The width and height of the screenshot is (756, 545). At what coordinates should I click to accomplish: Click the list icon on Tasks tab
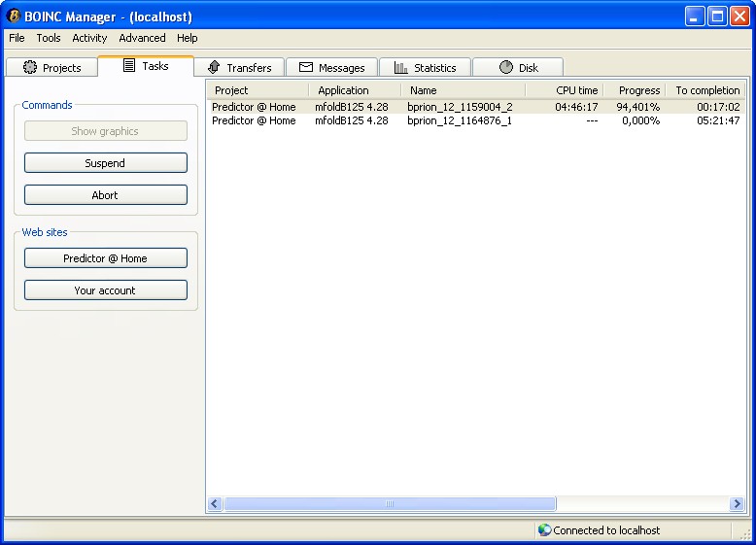click(x=128, y=65)
